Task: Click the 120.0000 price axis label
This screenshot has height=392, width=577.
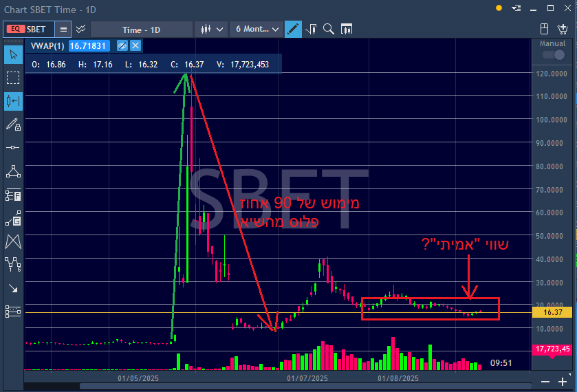Action: tap(552, 74)
